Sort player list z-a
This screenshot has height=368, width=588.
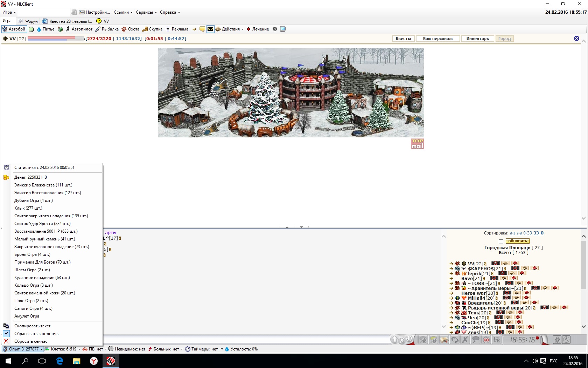point(519,233)
